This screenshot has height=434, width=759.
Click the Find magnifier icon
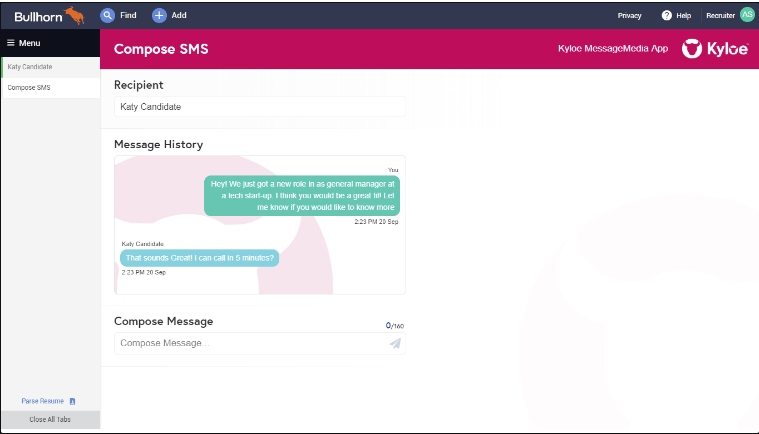coord(108,15)
